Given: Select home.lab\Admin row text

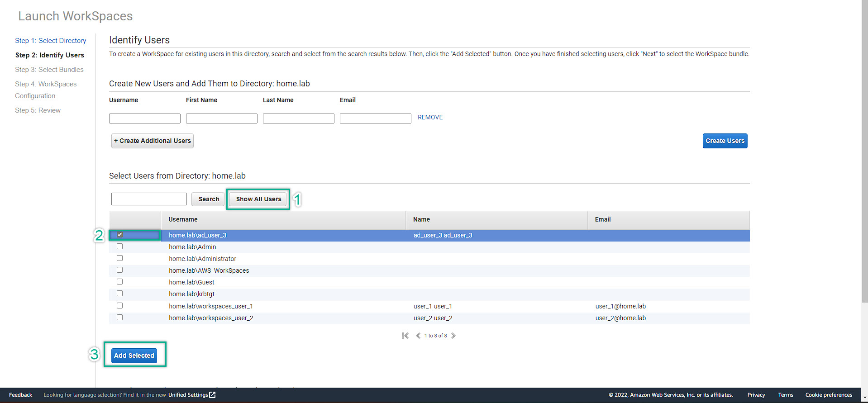Looking at the screenshot, I should (192, 247).
